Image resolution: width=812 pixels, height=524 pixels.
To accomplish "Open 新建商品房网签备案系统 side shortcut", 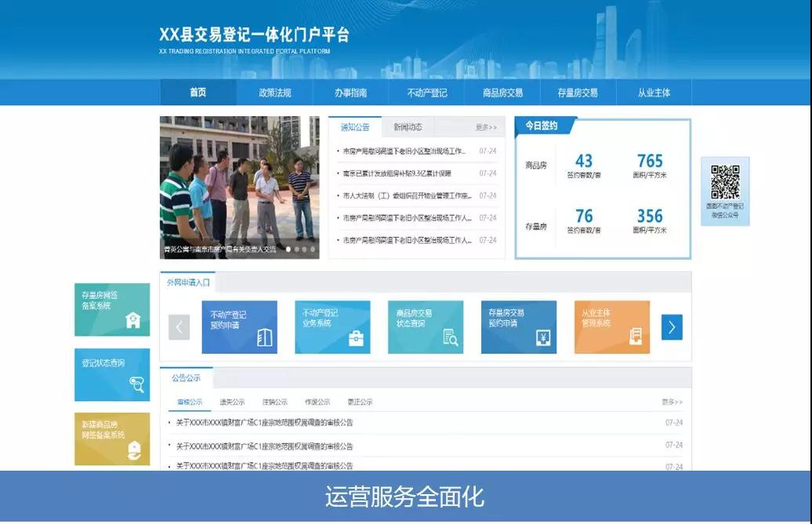I will click(112, 439).
